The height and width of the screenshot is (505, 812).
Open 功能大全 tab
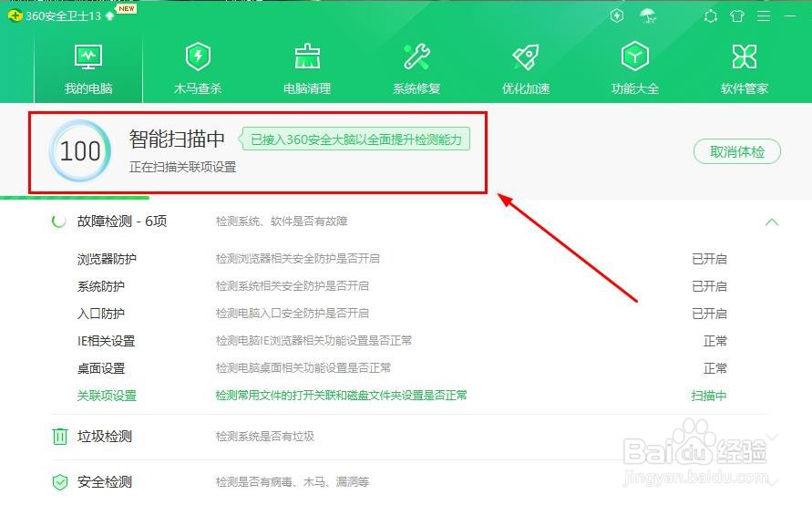635,69
